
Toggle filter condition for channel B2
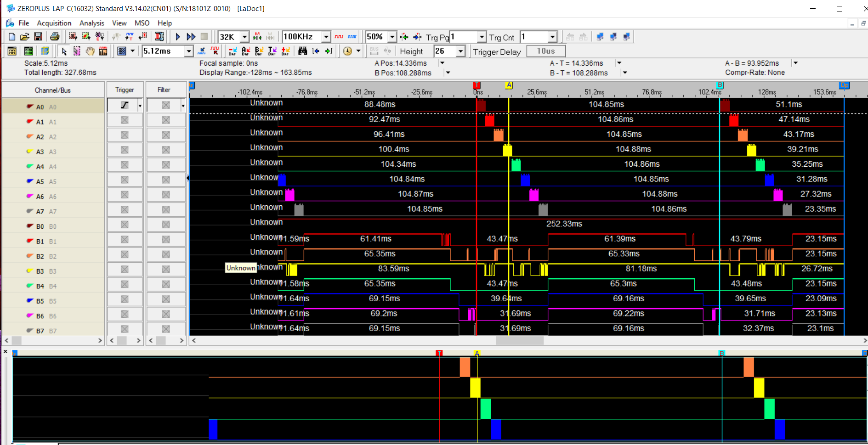coord(166,254)
